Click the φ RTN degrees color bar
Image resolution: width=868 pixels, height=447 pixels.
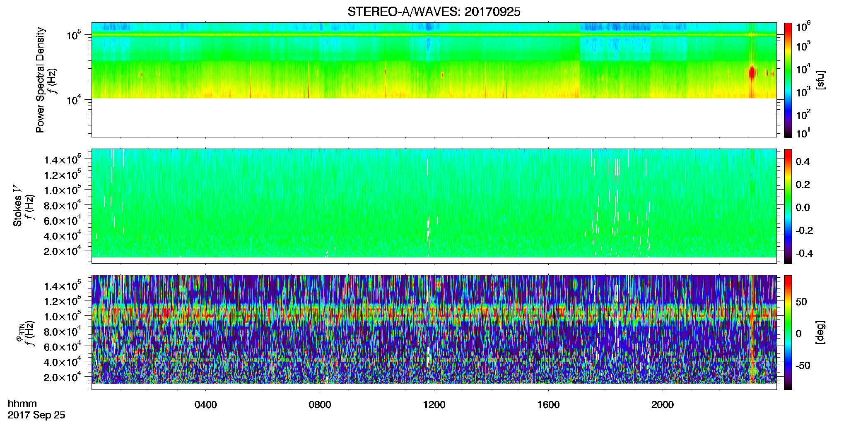(x=788, y=332)
